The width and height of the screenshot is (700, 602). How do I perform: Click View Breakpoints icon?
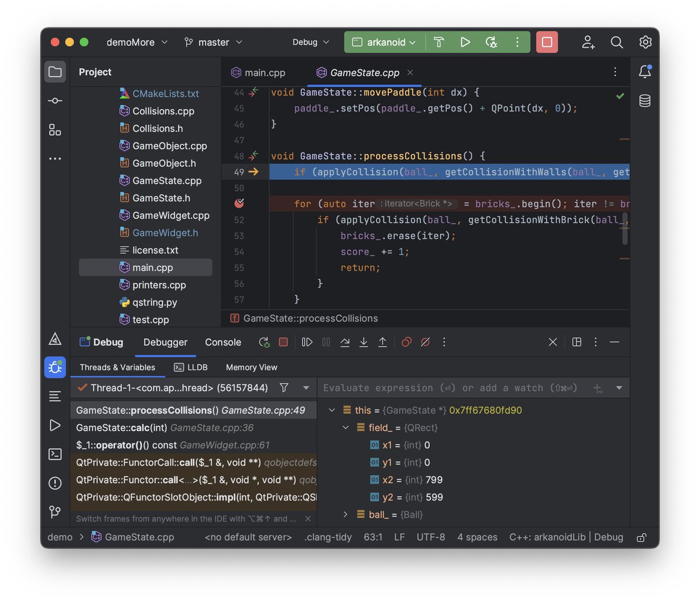pyautogui.click(x=407, y=342)
